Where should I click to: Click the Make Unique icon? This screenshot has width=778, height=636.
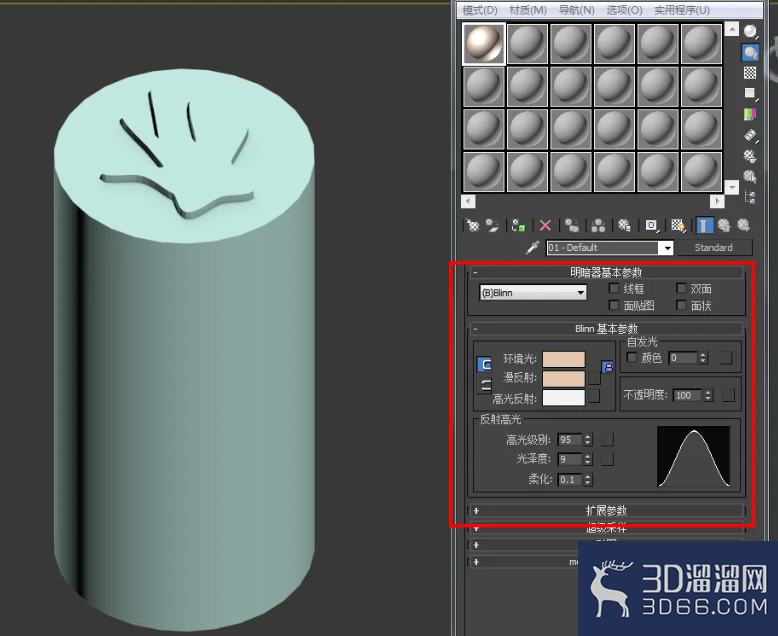pos(598,226)
